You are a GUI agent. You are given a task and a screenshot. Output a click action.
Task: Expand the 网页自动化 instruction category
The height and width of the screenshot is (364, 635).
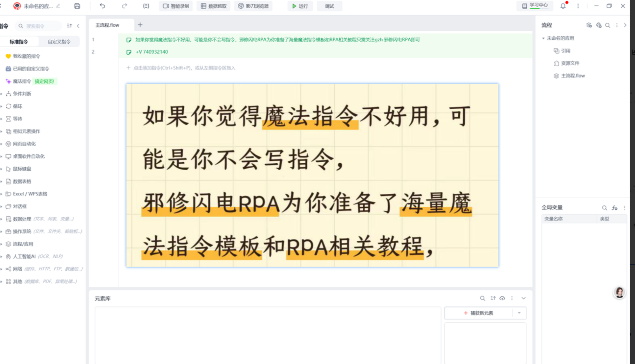(x=24, y=144)
